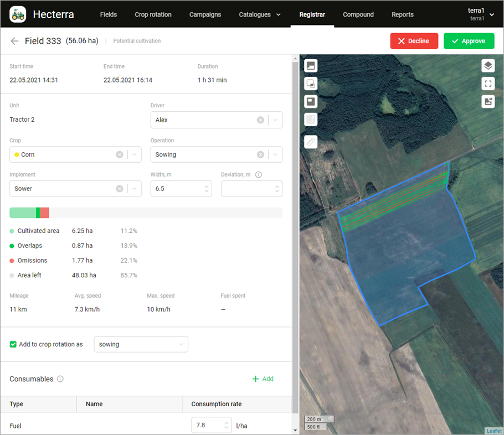Click the red Decline button
Screen dimensions: 504x435
pyautogui.click(x=414, y=42)
